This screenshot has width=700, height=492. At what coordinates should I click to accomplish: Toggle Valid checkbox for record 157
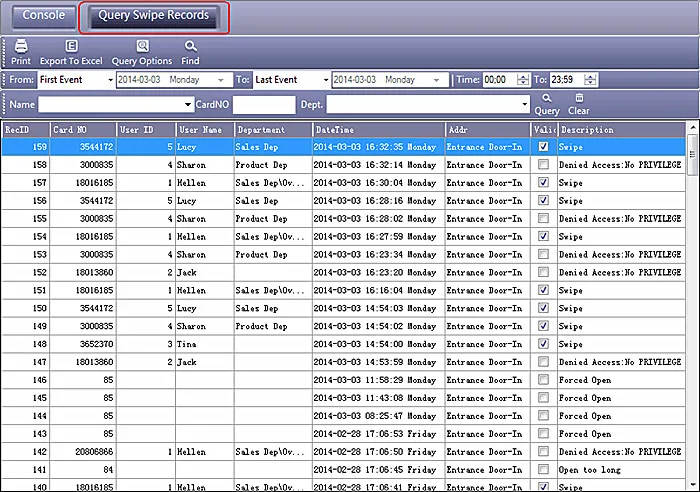click(543, 182)
